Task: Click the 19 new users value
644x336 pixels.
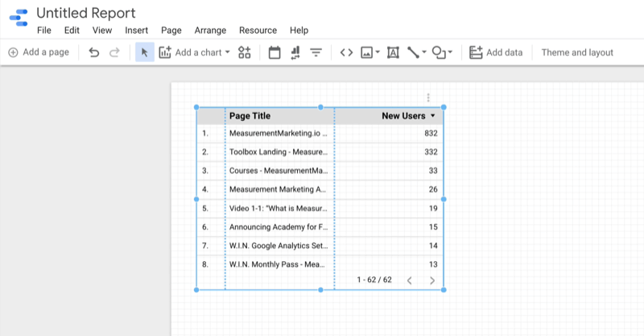Action: (433, 208)
